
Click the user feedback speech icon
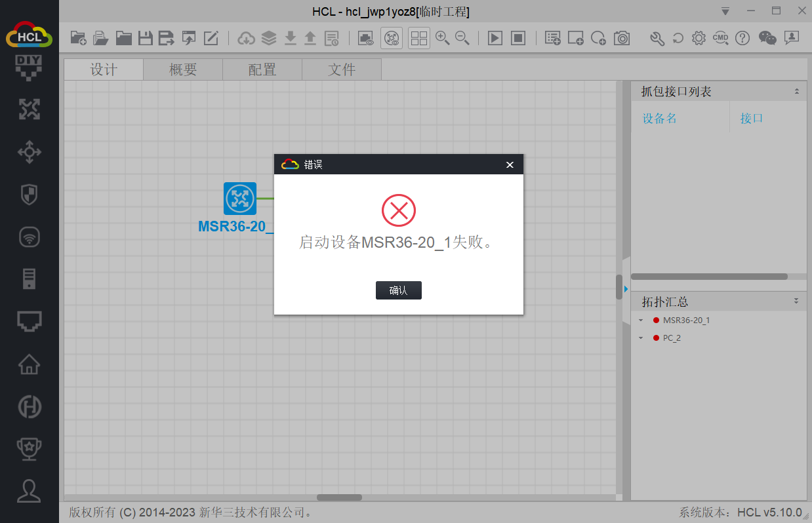pyautogui.click(x=792, y=38)
